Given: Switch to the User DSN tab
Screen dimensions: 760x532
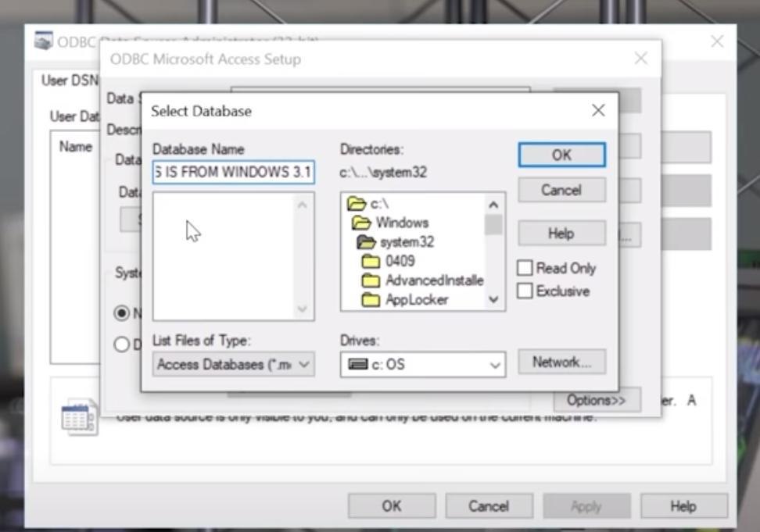Looking at the screenshot, I should 70,80.
